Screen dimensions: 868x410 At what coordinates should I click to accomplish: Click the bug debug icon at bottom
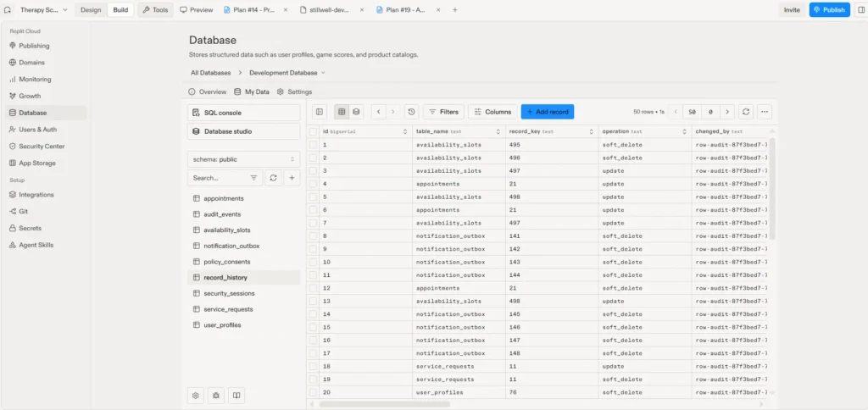pos(216,396)
